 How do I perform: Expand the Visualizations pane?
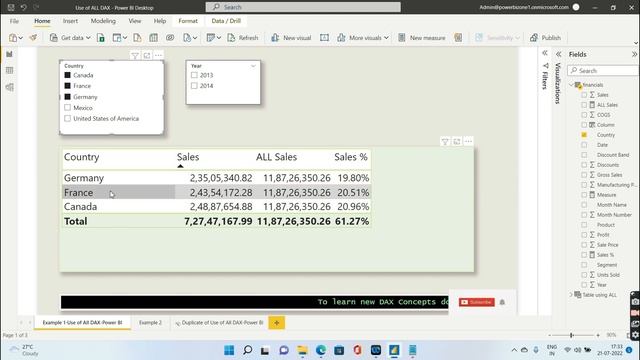pos(558,54)
